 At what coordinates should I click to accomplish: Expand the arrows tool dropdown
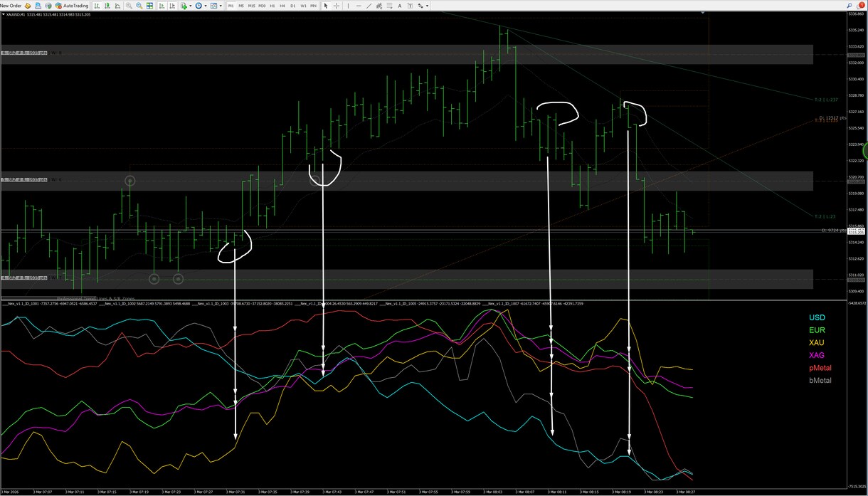(x=427, y=6)
